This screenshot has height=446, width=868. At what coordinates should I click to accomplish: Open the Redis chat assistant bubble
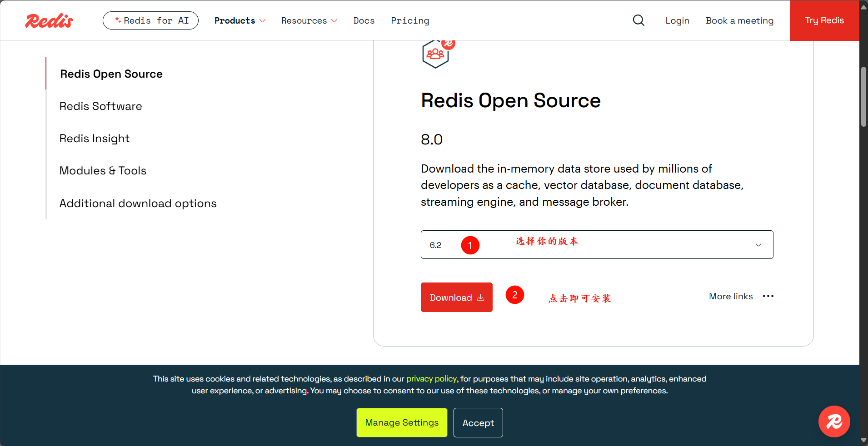[834, 421]
